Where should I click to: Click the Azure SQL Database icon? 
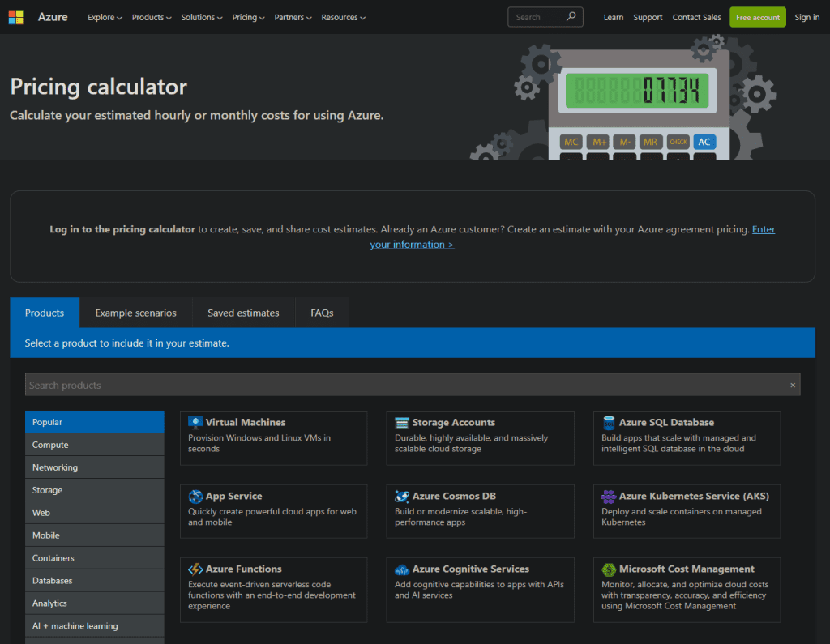(x=609, y=423)
